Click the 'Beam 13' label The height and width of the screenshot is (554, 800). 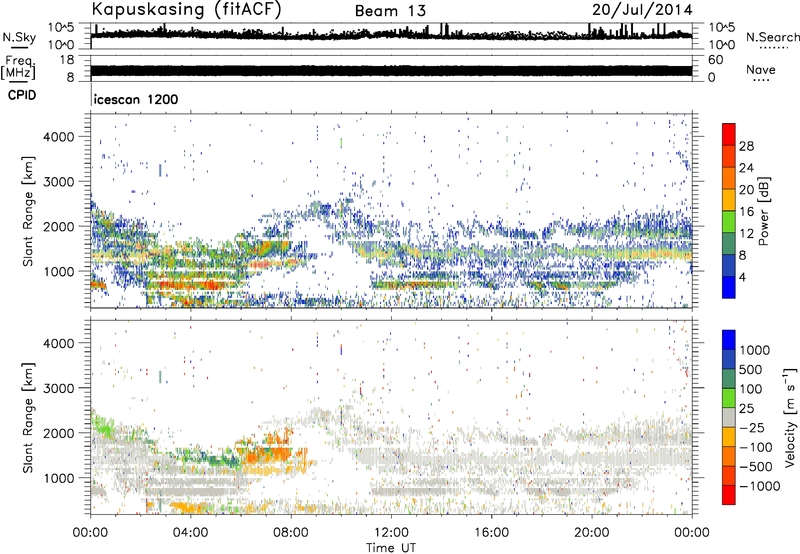(x=390, y=11)
